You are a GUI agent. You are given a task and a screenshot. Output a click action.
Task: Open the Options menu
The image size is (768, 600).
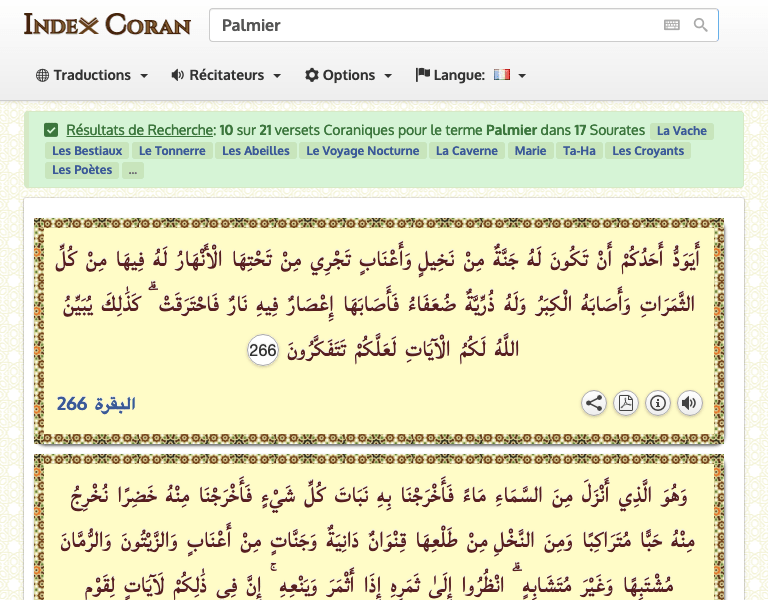click(348, 75)
